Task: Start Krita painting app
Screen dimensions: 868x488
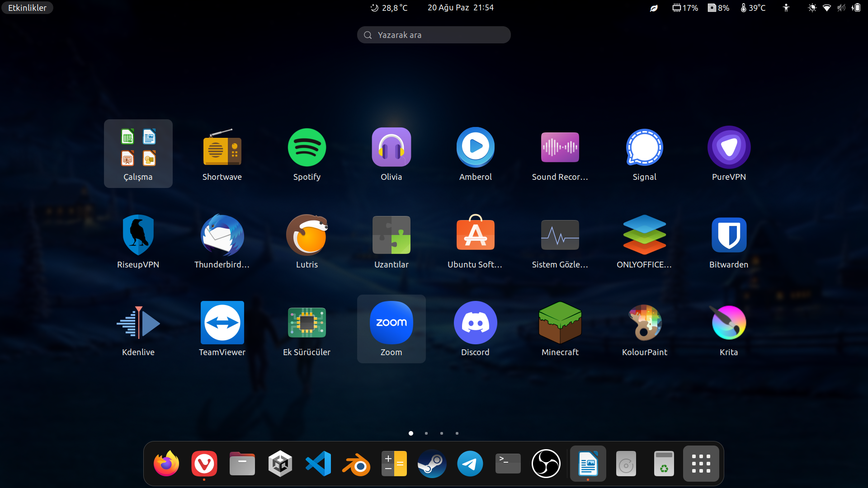Action: click(x=728, y=323)
